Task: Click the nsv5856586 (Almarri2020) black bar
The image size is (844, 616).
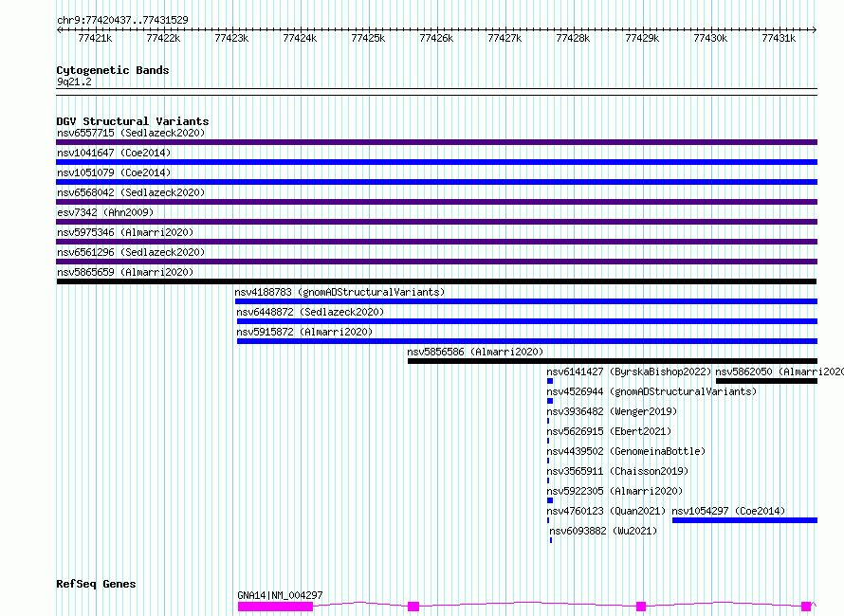Action: (x=613, y=361)
